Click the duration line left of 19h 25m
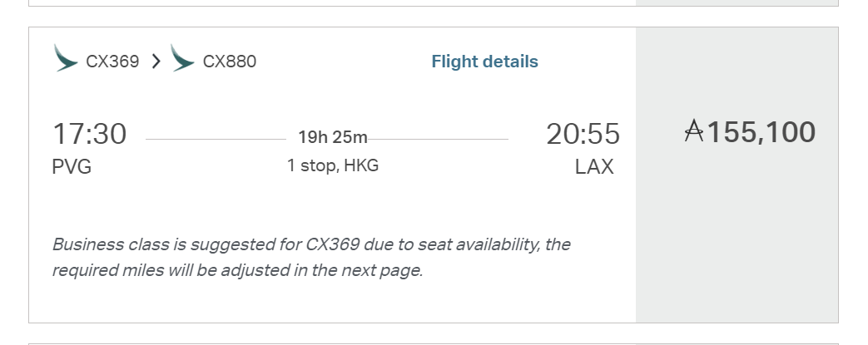Image resolution: width=868 pixels, height=345 pixels. click(216, 139)
